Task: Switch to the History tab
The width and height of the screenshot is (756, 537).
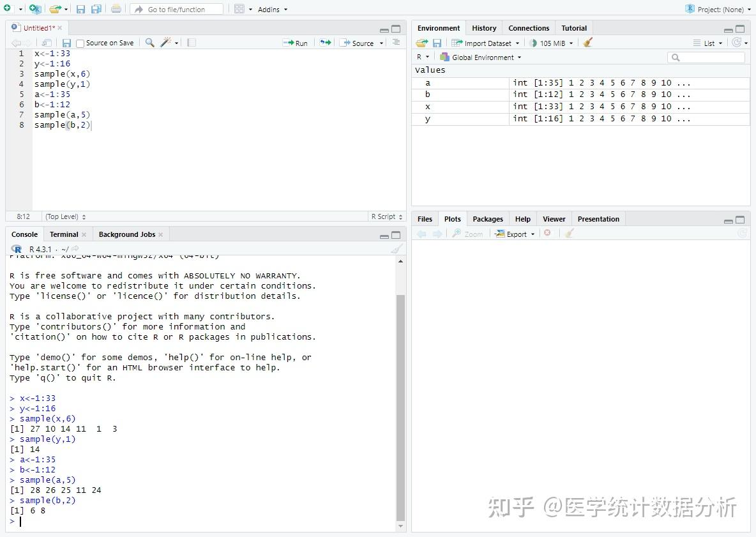Action: (484, 27)
